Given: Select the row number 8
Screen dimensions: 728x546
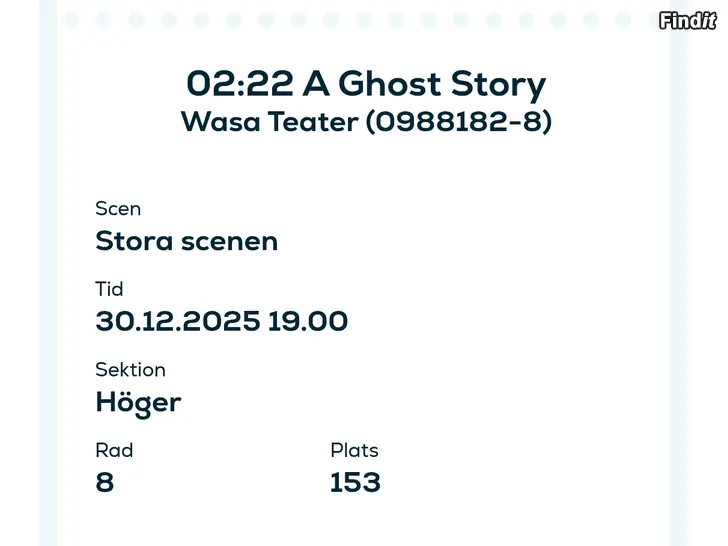Looking at the screenshot, I should [104, 483].
